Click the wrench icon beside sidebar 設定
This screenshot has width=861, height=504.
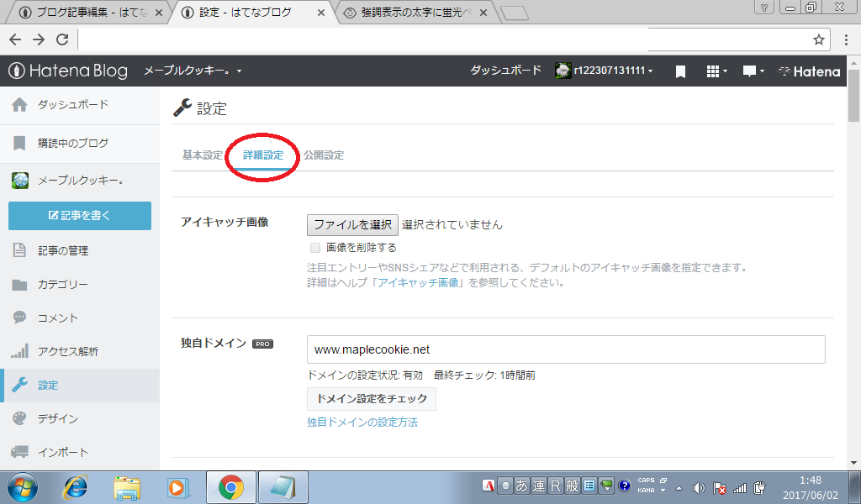[19, 385]
